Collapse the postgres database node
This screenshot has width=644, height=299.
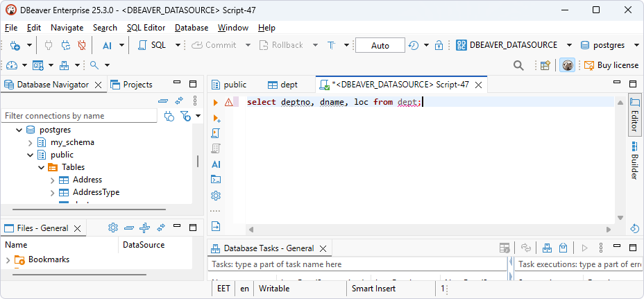[19, 130]
